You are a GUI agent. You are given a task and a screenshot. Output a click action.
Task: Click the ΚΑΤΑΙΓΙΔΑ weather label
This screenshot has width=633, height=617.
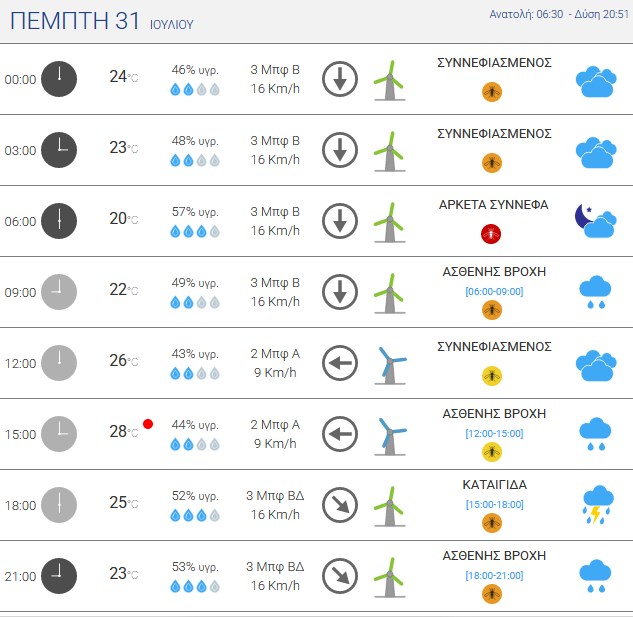click(495, 485)
